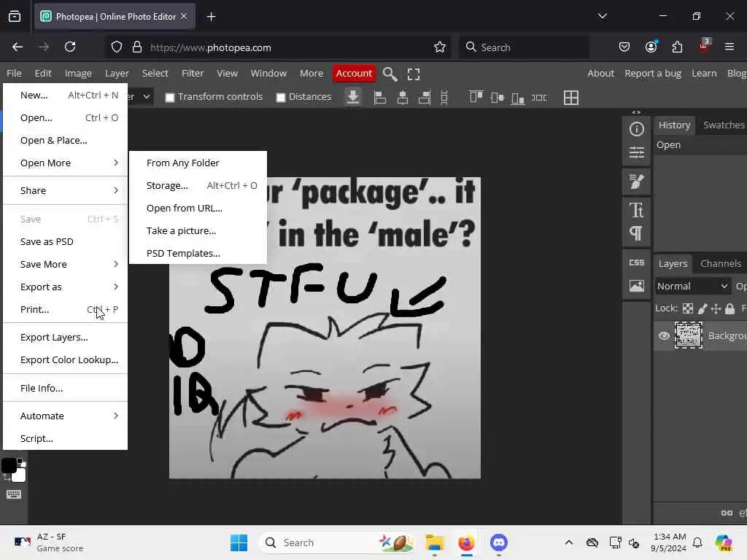Screen dimensions: 747x560
Task: Show hidden tray icons chevron
Action: pyautogui.click(x=569, y=542)
